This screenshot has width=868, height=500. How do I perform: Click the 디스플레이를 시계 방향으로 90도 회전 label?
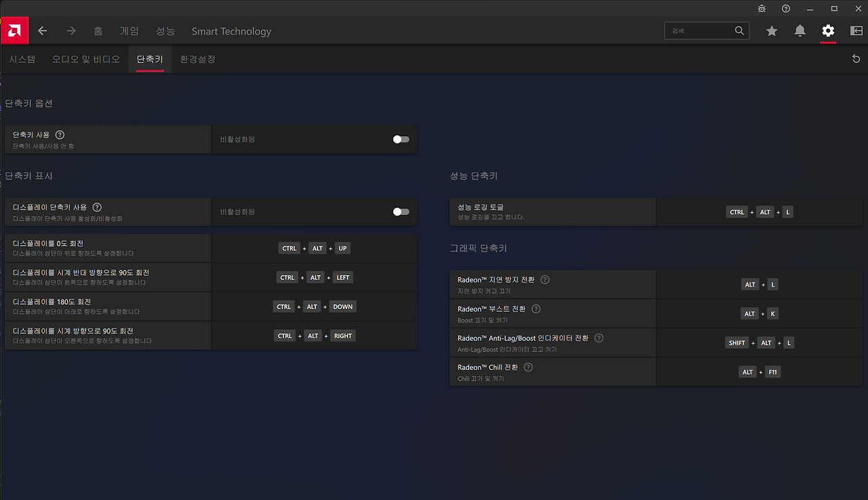click(73, 331)
